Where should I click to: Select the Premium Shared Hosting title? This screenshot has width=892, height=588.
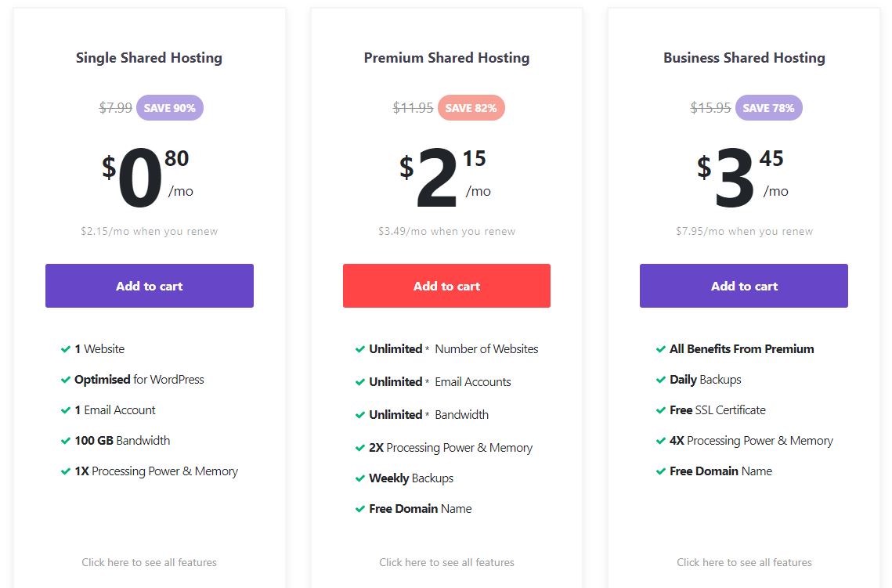[x=446, y=58]
